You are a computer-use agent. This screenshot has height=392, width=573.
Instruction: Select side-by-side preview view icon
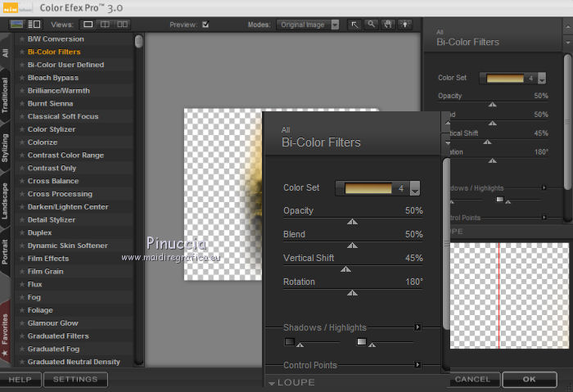122,25
